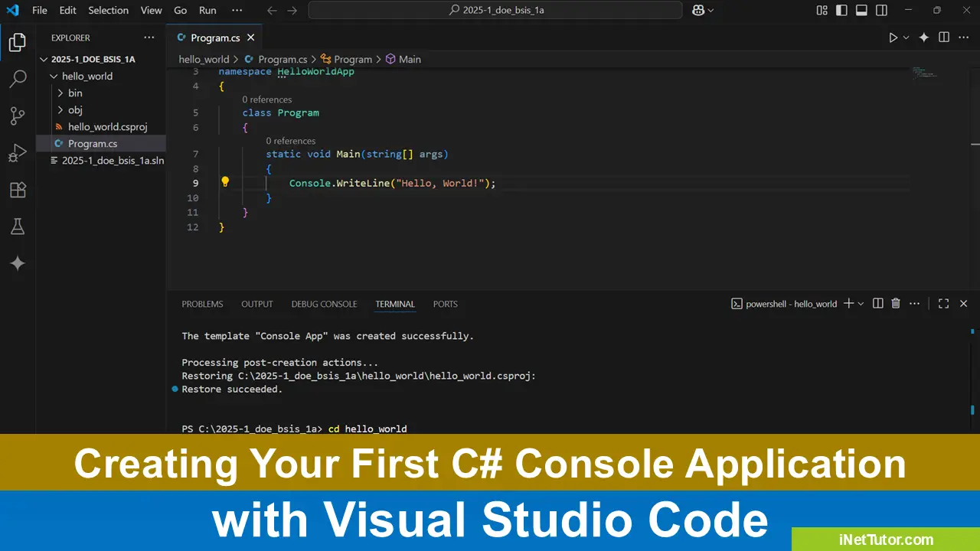Screen dimensions: 980x551
Task: Click the editor minimap code overview
Action: 924,73
